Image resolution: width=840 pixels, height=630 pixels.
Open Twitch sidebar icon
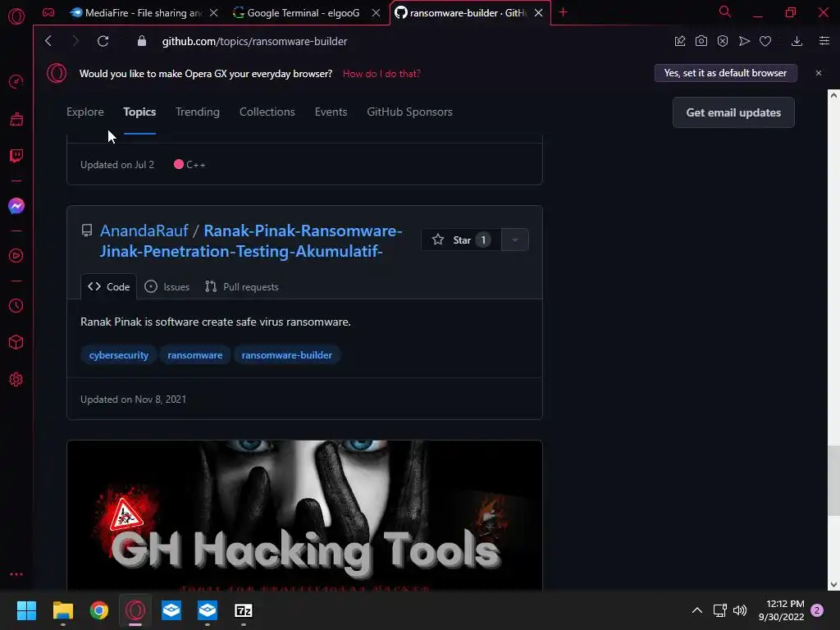tap(16, 156)
